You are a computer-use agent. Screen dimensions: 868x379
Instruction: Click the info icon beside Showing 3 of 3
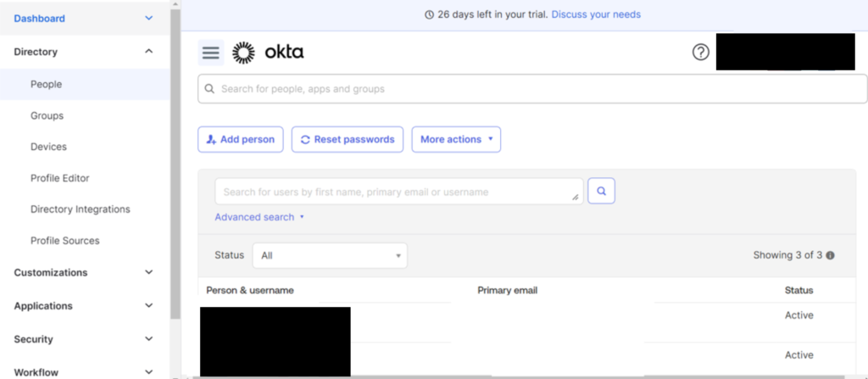[831, 255]
